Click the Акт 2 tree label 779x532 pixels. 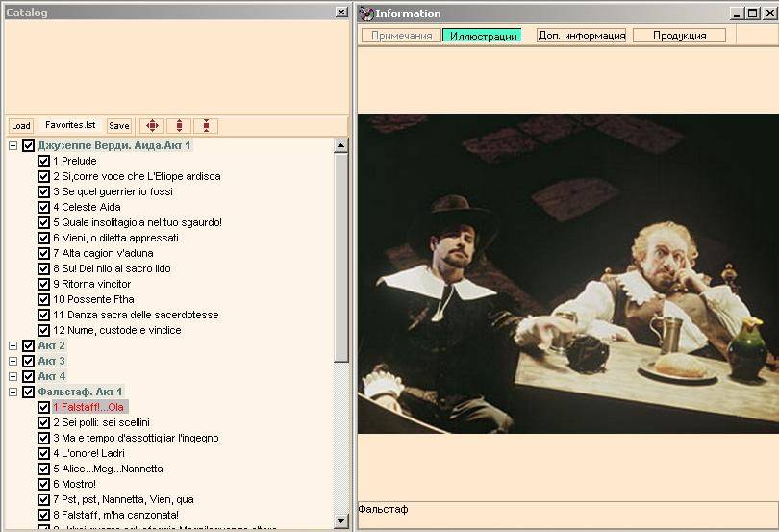51,345
